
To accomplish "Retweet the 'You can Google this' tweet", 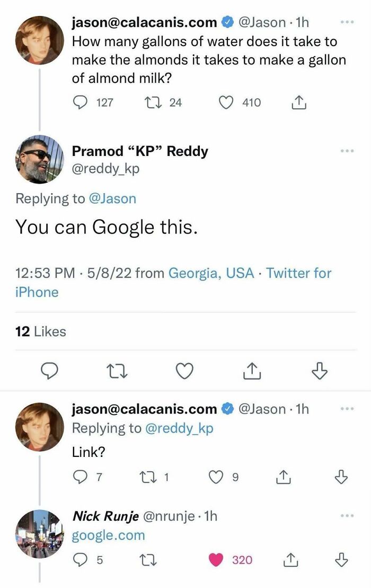I will coord(117,371).
